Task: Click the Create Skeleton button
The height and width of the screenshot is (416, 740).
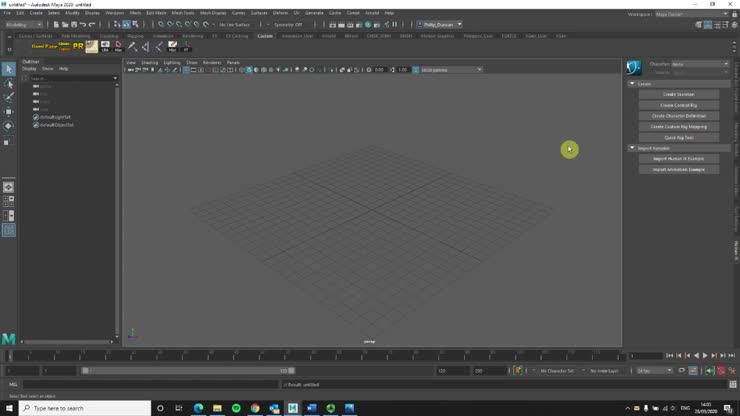Action: (679, 94)
